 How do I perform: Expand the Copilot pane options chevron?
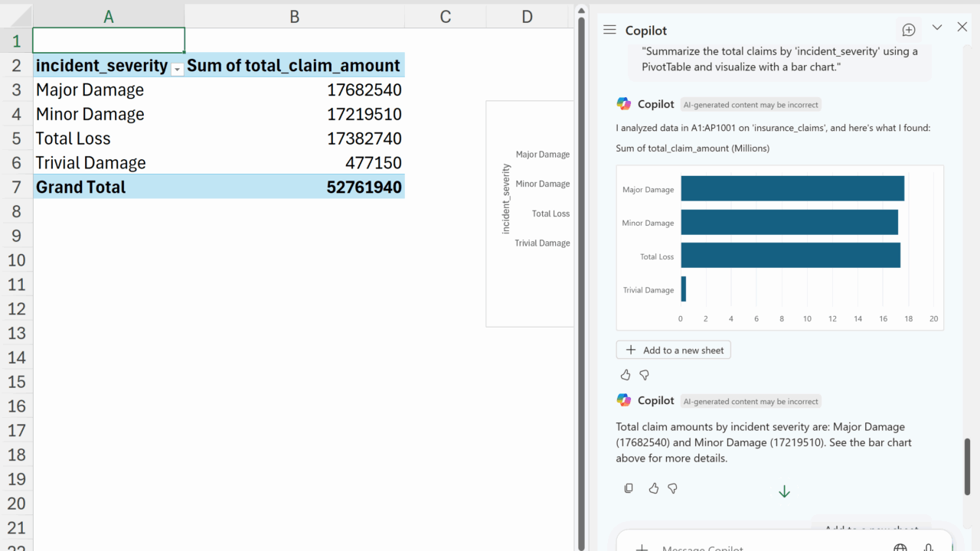pos(936,28)
